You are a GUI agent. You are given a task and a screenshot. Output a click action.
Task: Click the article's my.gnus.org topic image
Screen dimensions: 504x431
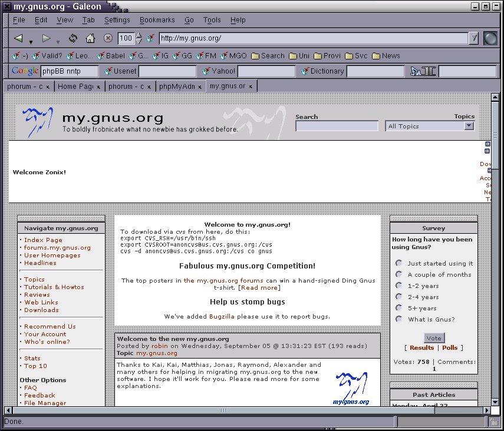pos(351,388)
